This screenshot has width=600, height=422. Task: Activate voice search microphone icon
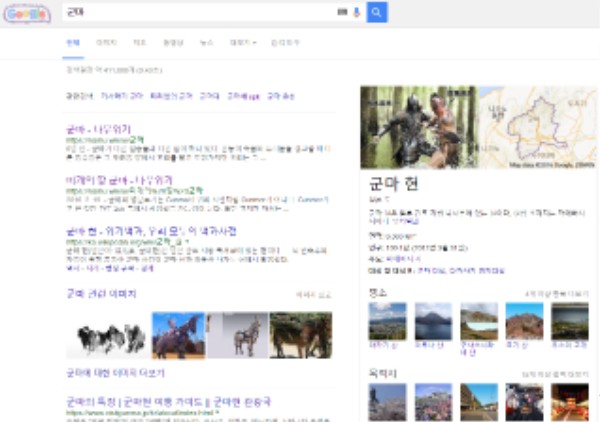356,12
